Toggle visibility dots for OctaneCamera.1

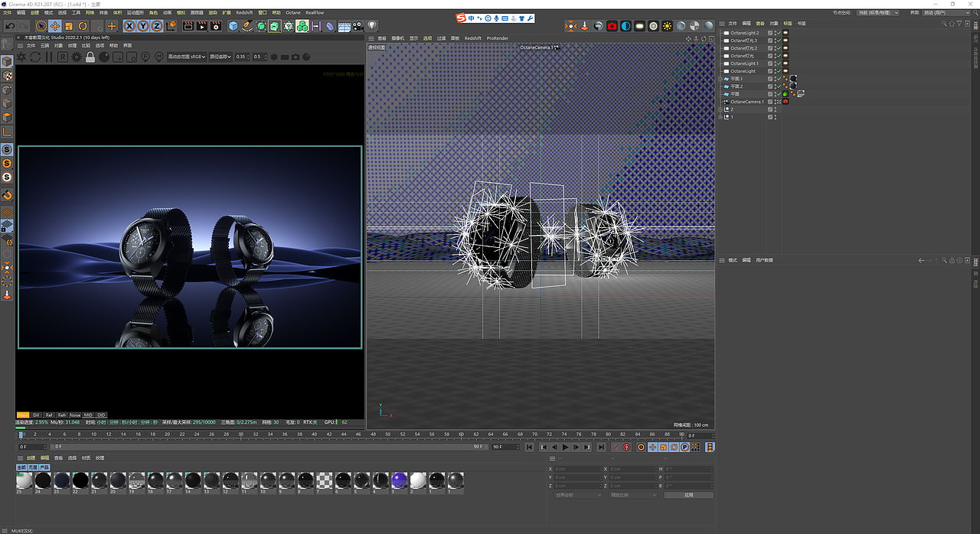point(775,102)
